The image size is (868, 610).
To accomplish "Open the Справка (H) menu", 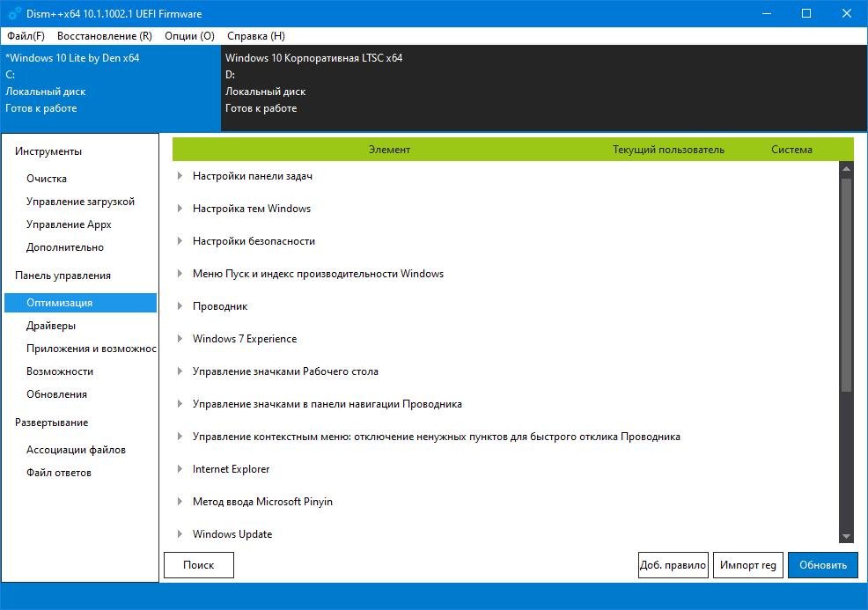I will pos(255,36).
